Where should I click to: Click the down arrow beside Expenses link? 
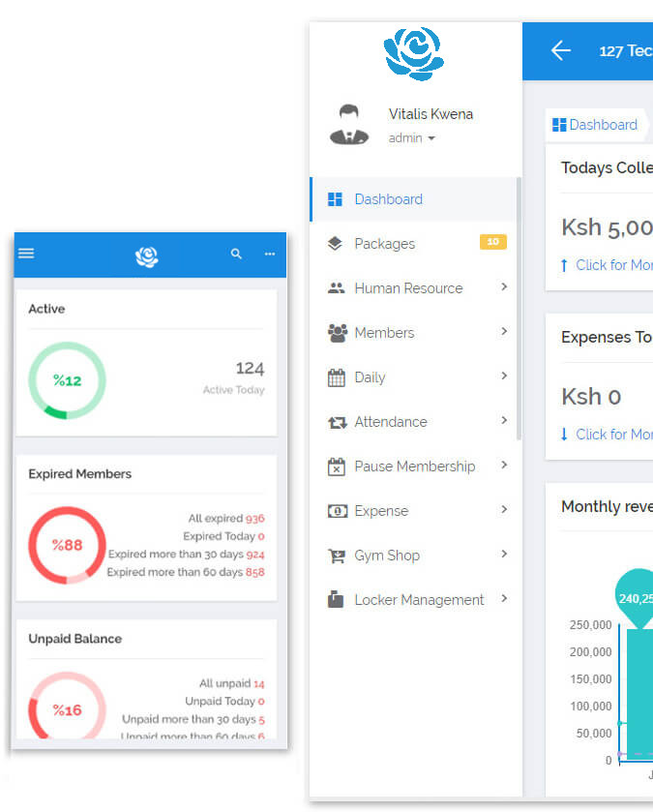point(564,434)
